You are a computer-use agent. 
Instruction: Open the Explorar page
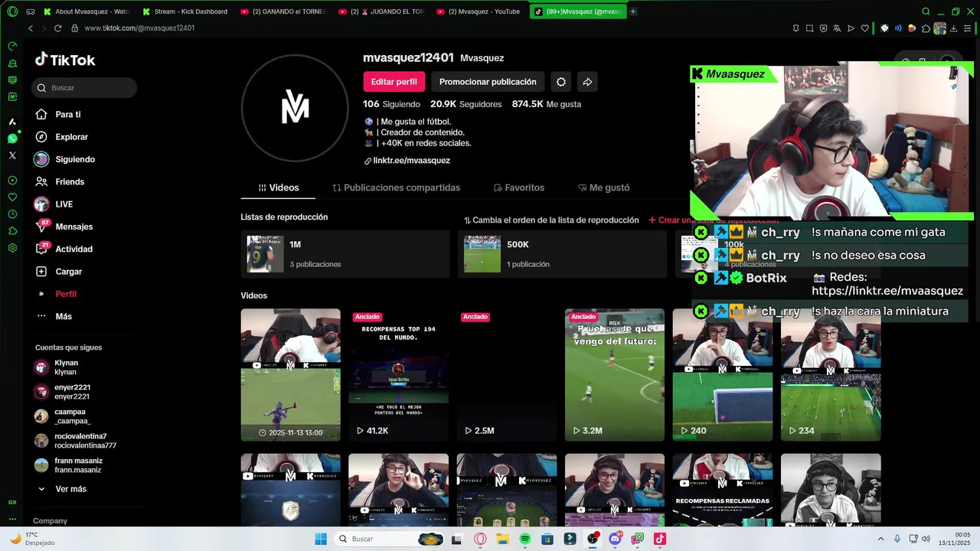[61, 137]
